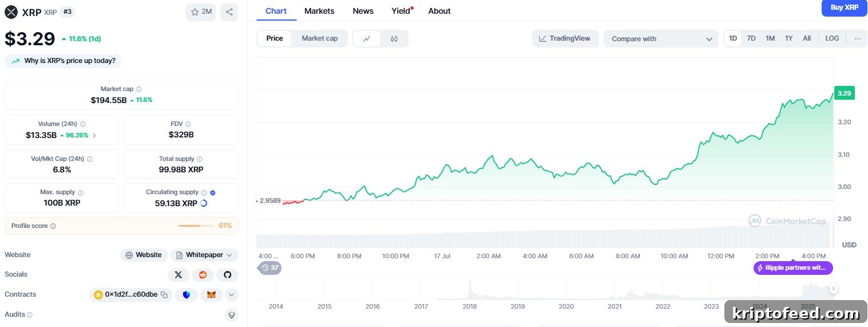Click the $194.55B market cap value

pyautogui.click(x=109, y=100)
